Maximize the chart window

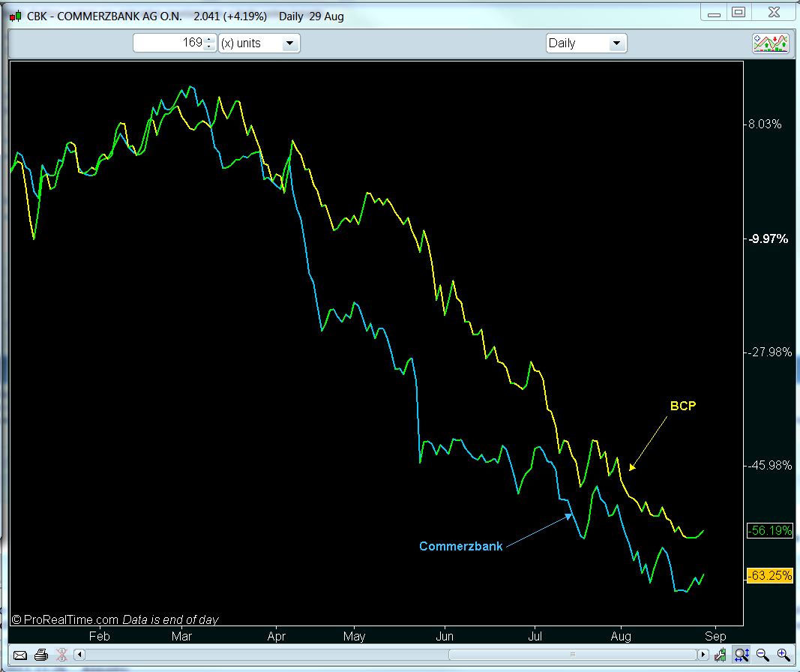pyautogui.click(x=739, y=12)
